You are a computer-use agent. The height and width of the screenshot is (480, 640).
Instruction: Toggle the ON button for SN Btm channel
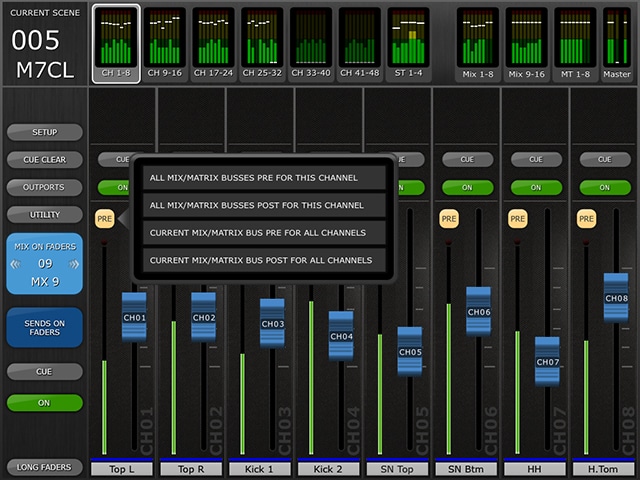click(x=467, y=187)
